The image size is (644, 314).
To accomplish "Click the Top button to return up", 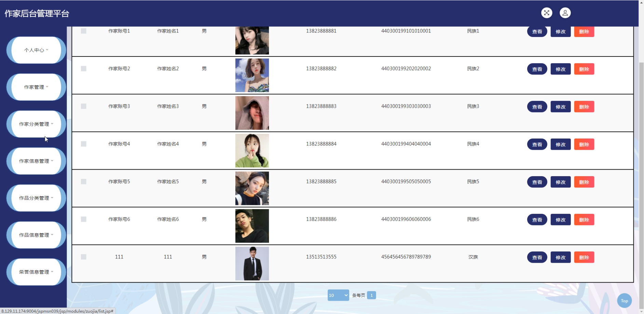I will point(624,301).
